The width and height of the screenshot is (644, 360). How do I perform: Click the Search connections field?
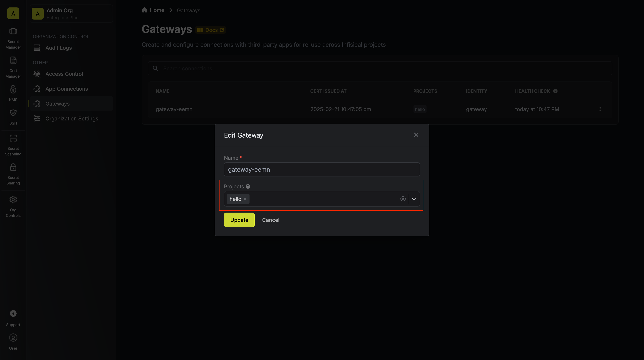point(380,68)
